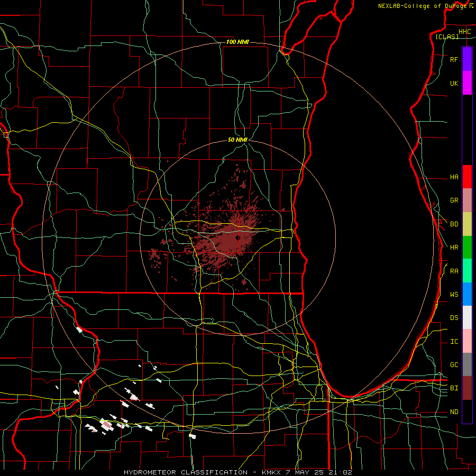Select the dusty pink GR legend swatch
This screenshot has width=476, height=476.
click(467, 200)
